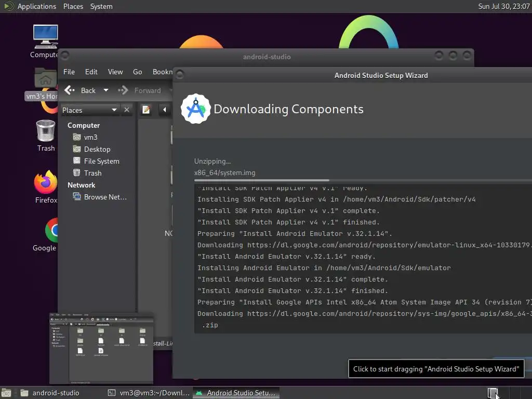Open the Places menu in top panel
The width and height of the screenshot is (532, 399).
pyautogui.click(x=73, y=6)
